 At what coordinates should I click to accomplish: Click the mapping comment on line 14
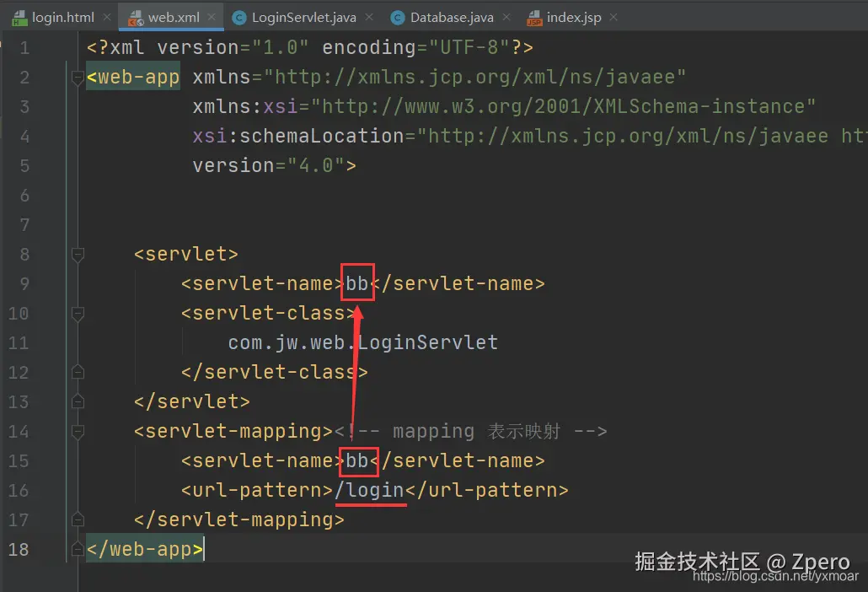tap(470, 432)
